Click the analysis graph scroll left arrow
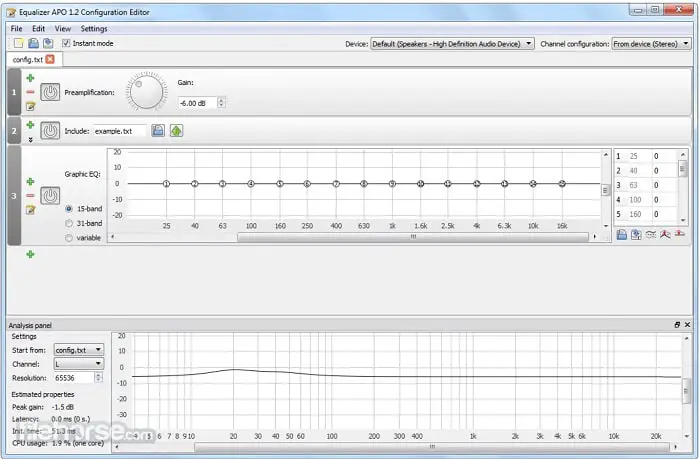Viewport: 700px width, 459px height. 117,446
